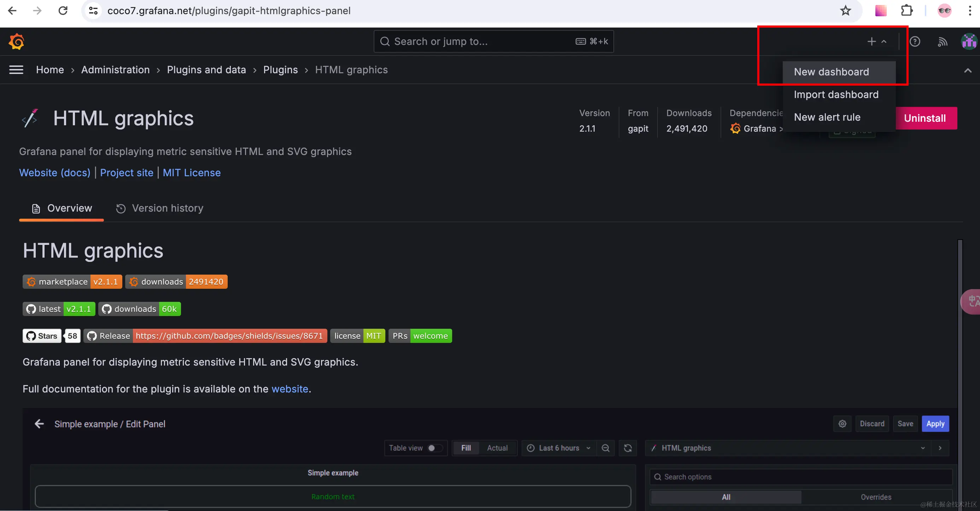Expand the Grafana dependency entry

tap(756, 129)
